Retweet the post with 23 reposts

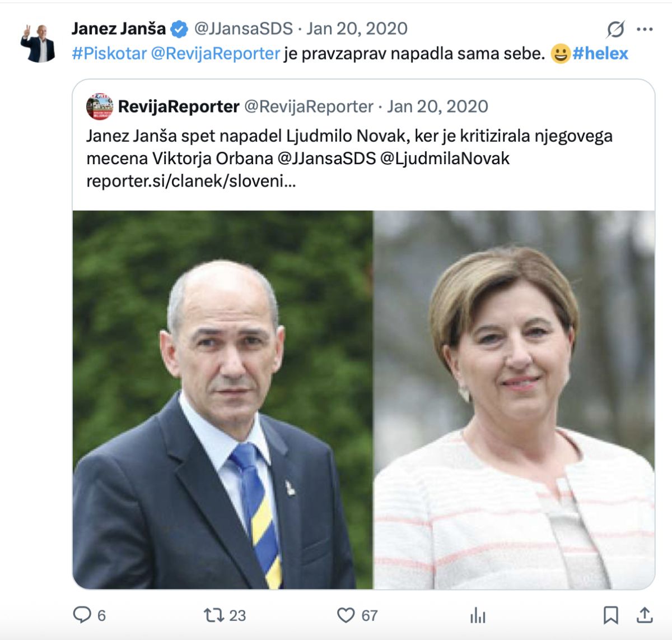point(213,615)
